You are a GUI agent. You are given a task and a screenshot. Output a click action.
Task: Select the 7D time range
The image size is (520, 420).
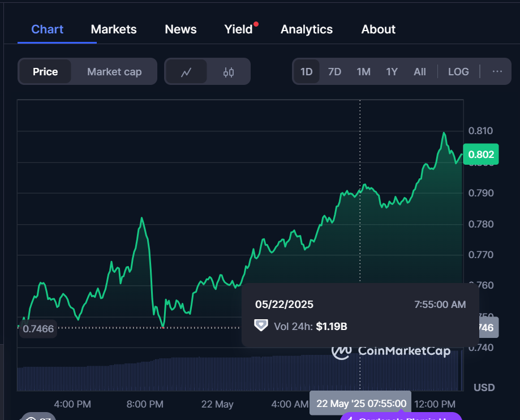coord(334,72)
